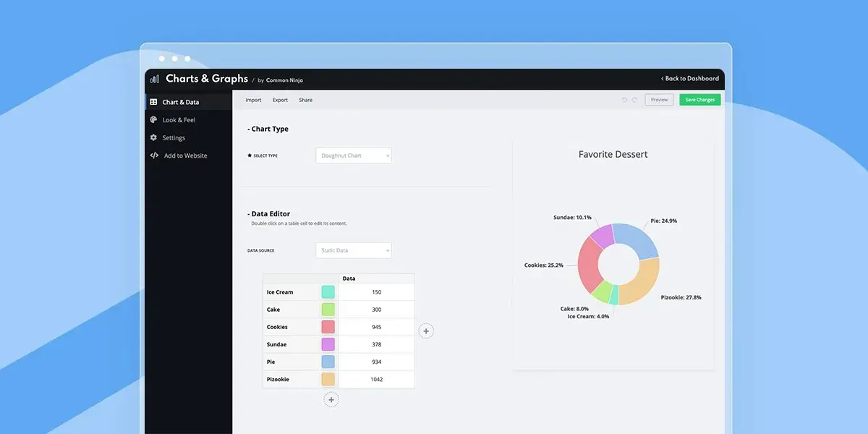Click the Cookies red doughnut slice
Viewport: 868px width, 434px height.
[590, 266]
